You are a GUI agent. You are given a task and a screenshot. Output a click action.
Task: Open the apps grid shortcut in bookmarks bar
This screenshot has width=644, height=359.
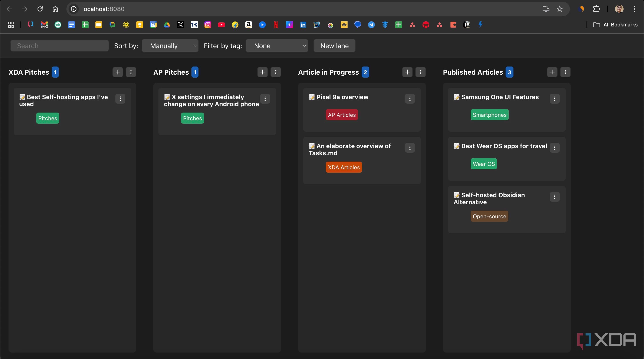click(11, 25)
